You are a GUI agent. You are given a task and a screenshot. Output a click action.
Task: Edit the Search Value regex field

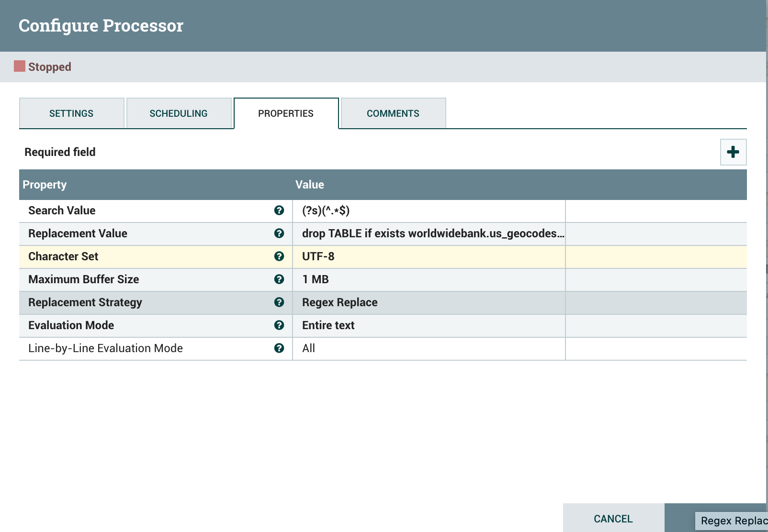pos(429,211)
